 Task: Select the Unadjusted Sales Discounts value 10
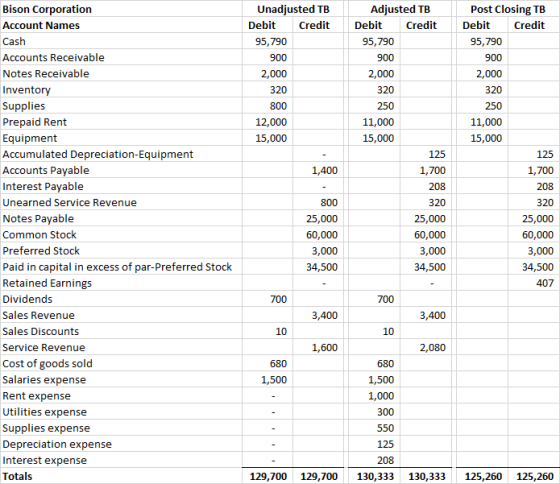[x=281, y=331]
